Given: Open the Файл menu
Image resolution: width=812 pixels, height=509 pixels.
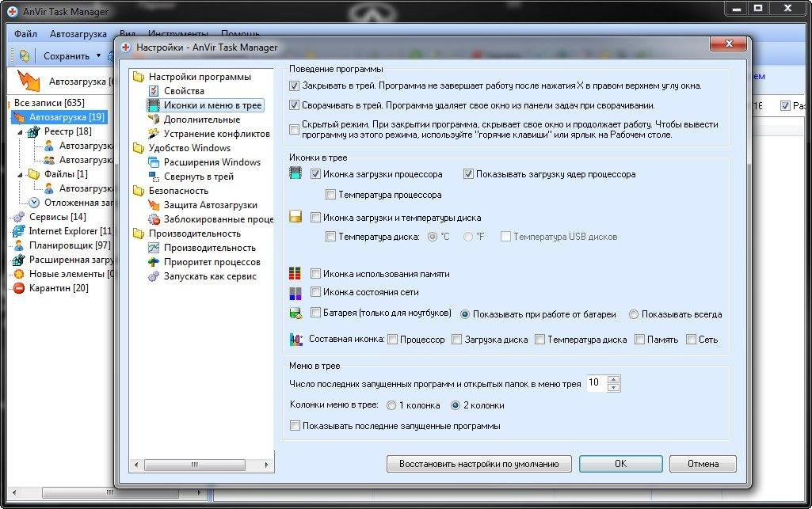Looking at the screenshot, I should 25,34.
